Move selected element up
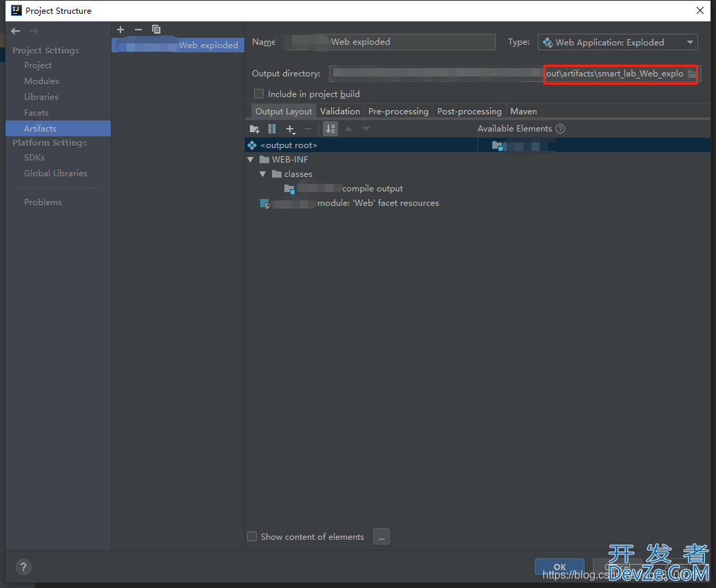716x588 pixels. click(x=348, y=129)
